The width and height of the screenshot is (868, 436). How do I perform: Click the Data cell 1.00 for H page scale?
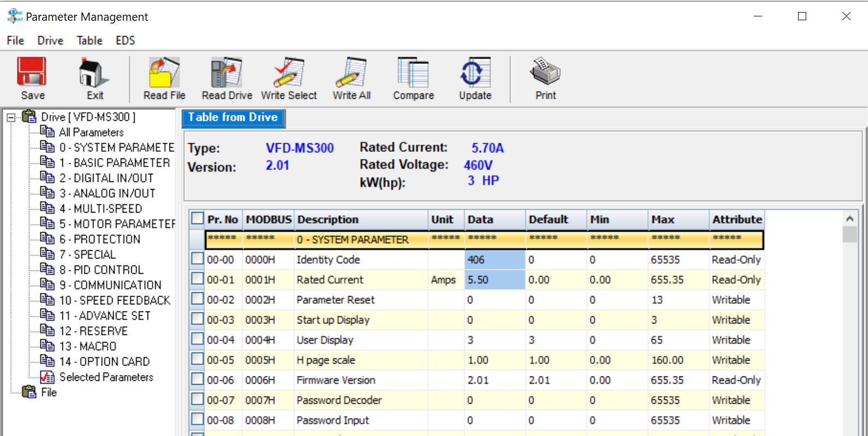[495, 360]
